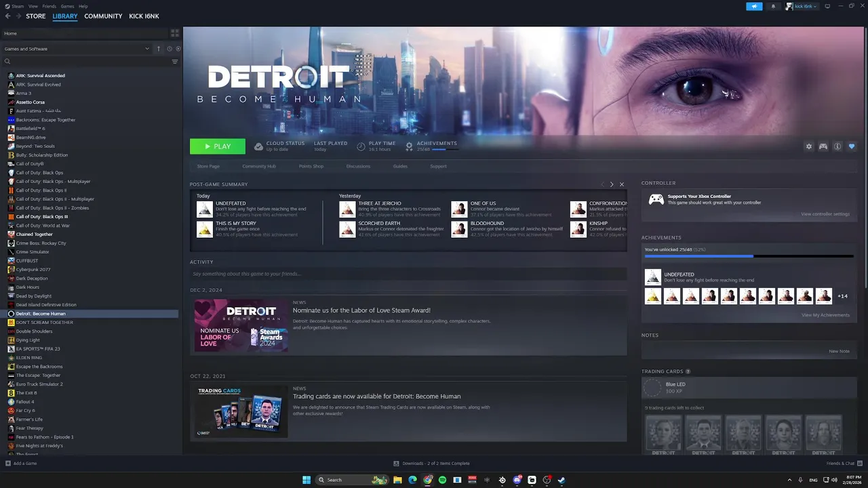Toggle favorite heart for Detroit
Screen dimensions: 868x488
pyautogui.click(x=852, y=146)
